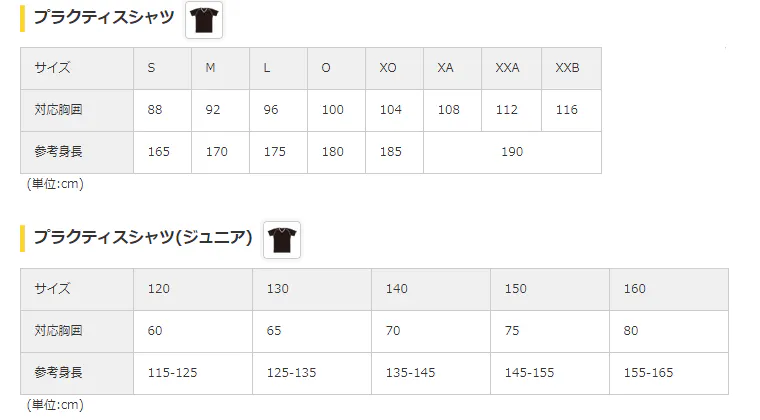Click the black shirt icon beside プラクティスシャツ

(204, 19)
